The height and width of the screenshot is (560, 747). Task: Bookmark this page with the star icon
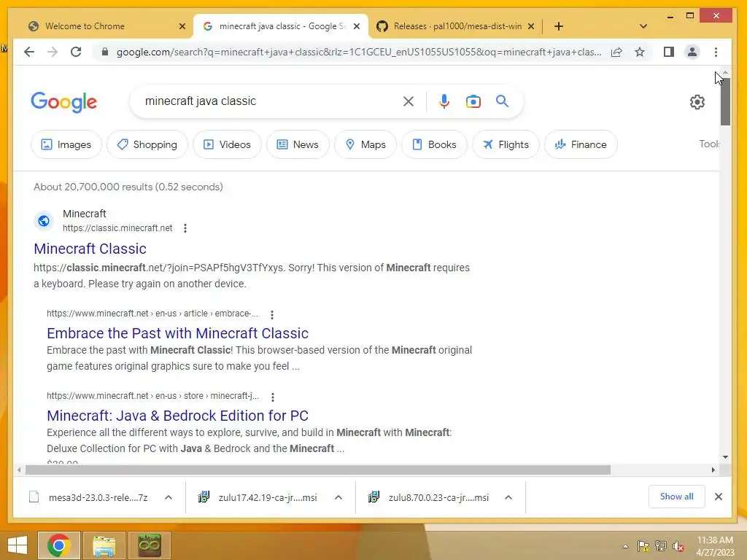pos(640,52)
